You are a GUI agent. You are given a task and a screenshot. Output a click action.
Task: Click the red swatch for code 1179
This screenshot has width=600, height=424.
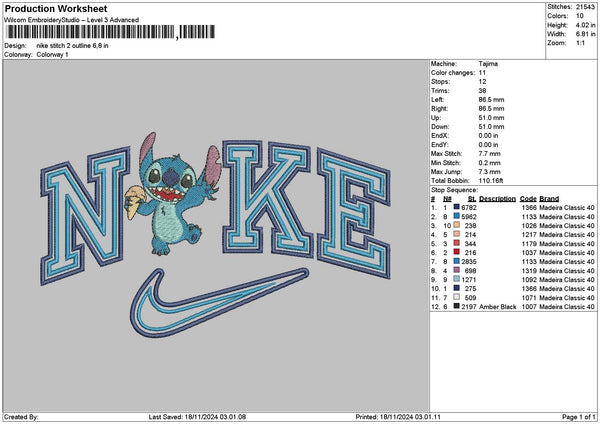[x=457, y=243]
